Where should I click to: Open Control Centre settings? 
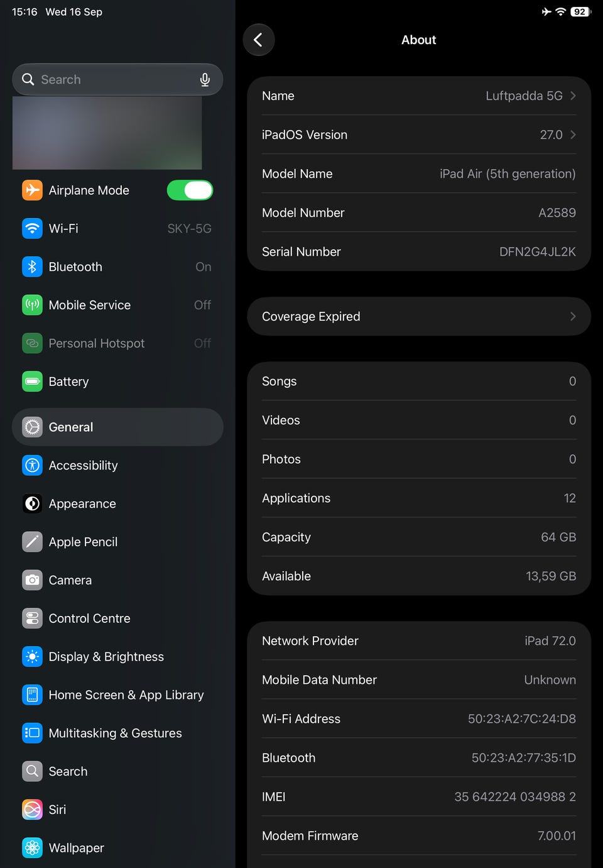point(117,618)
